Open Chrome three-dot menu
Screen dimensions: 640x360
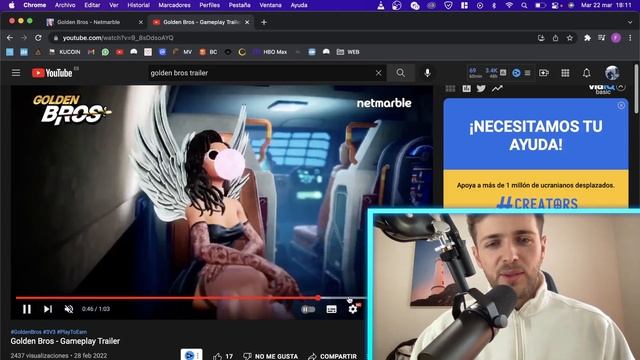[x=630, y=38]
